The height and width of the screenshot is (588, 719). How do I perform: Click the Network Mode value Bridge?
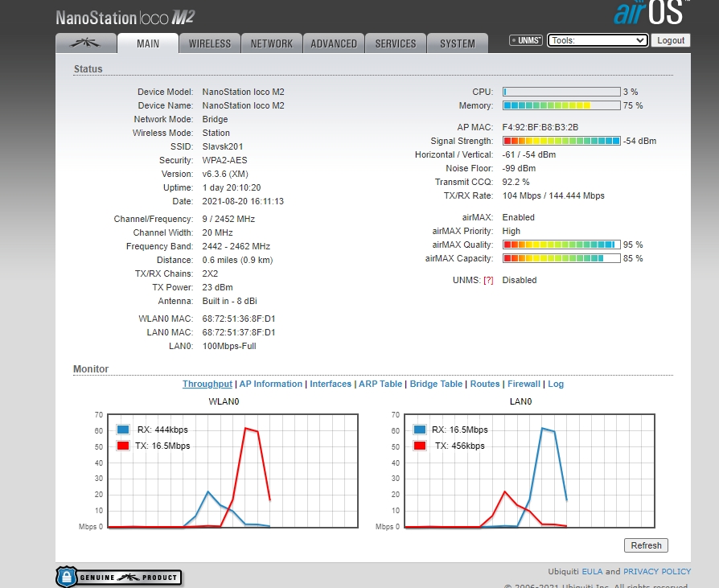pos(215,119)
